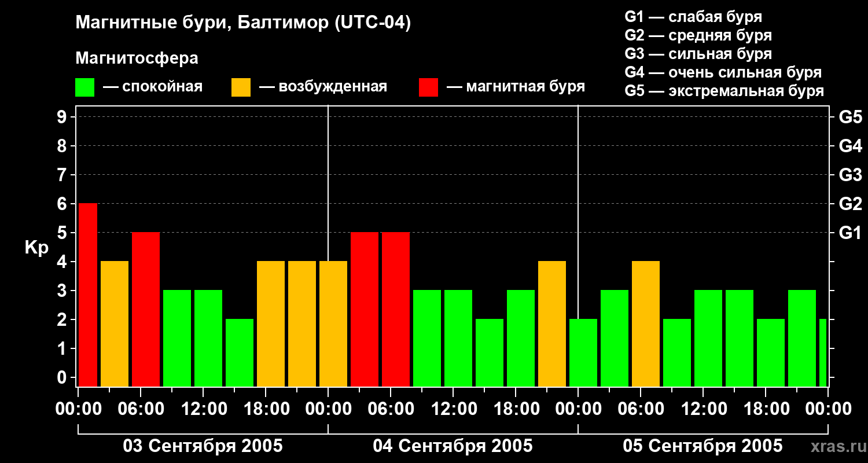The width and height of the screenshot is (868, 463).
Task: Click the '04 Сентября 2005' date label
Action: [453, 446]
